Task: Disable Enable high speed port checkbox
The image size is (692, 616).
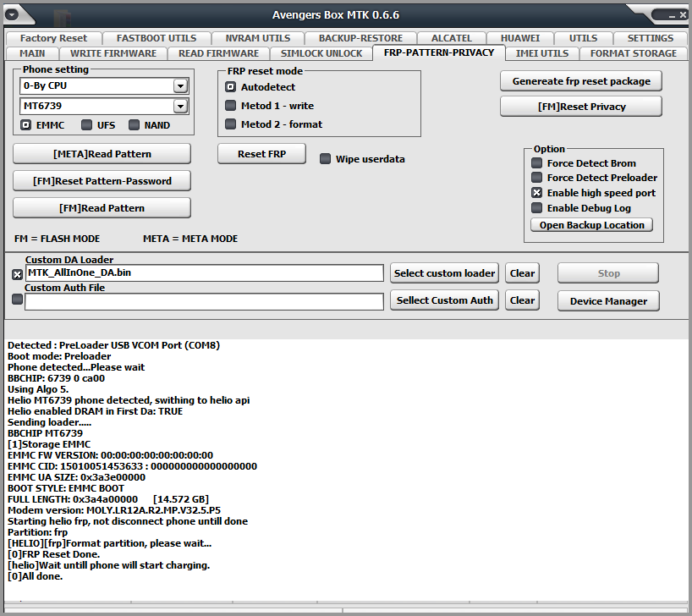Action: click(536, 193)
